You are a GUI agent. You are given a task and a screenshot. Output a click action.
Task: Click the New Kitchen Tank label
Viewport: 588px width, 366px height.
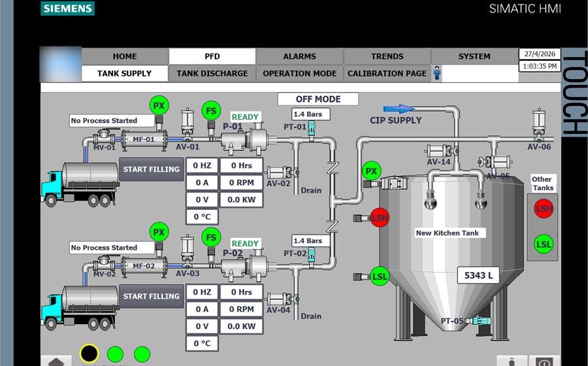click(x=450, y=233)
